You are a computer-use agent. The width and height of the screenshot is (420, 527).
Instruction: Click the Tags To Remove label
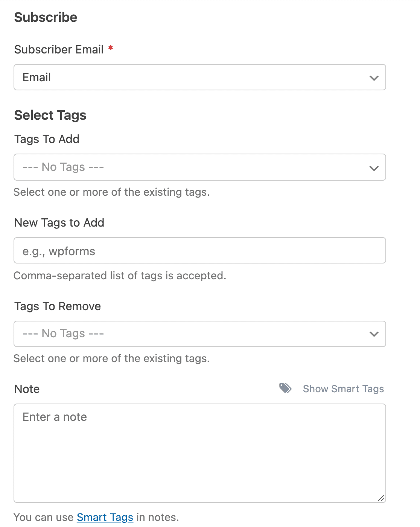(x=58, y=306)
